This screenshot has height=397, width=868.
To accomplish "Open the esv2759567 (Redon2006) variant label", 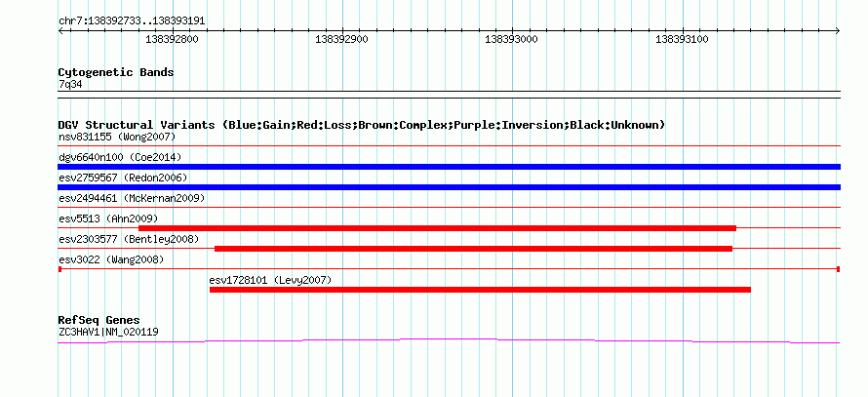I will [x=123, y=178].
